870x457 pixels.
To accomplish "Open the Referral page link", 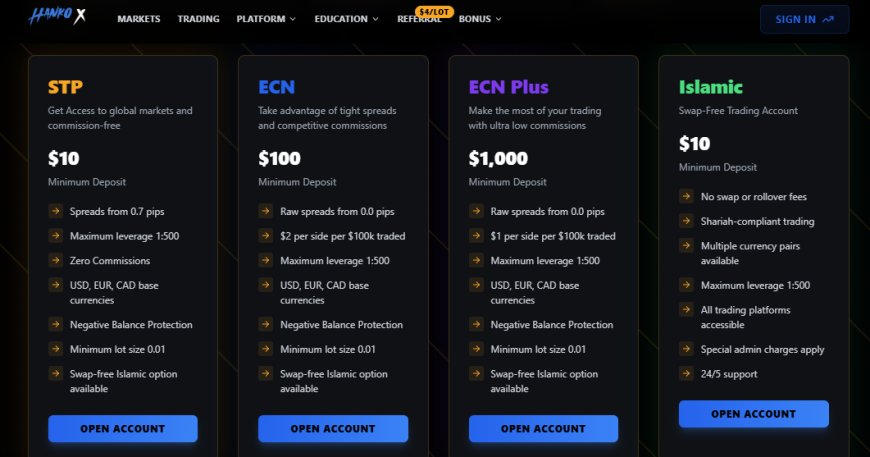I will tap(419, 21).
